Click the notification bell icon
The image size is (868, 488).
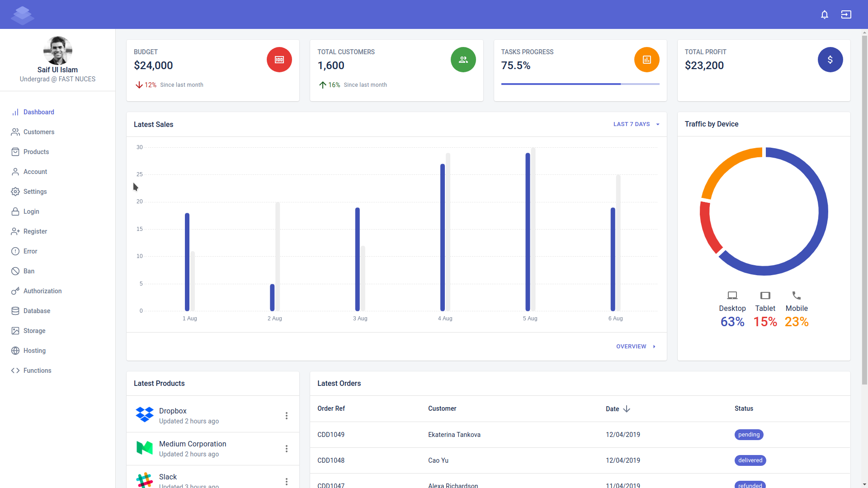(x=824, y=14)
